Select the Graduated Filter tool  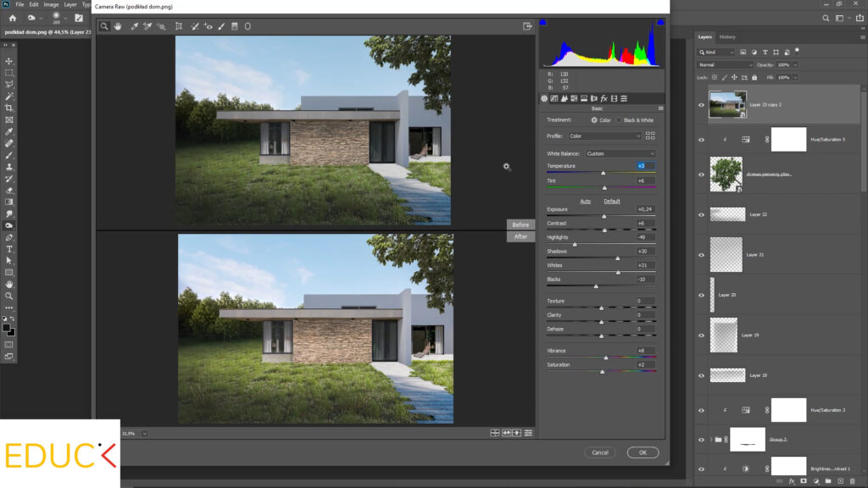coord(235,26)
